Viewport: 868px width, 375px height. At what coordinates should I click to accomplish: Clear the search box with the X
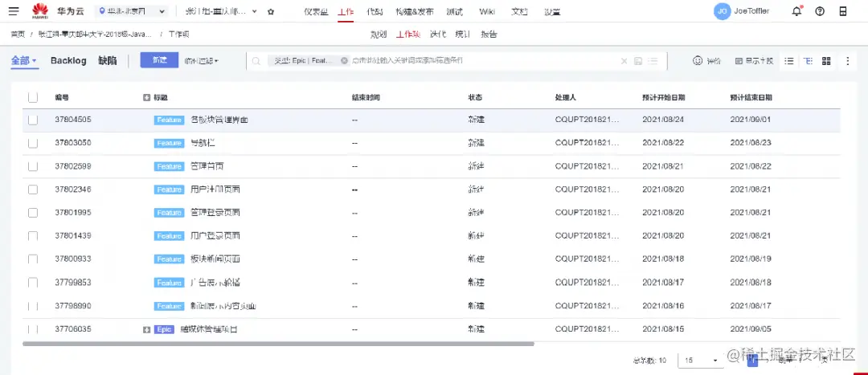(x=624, y=61)
